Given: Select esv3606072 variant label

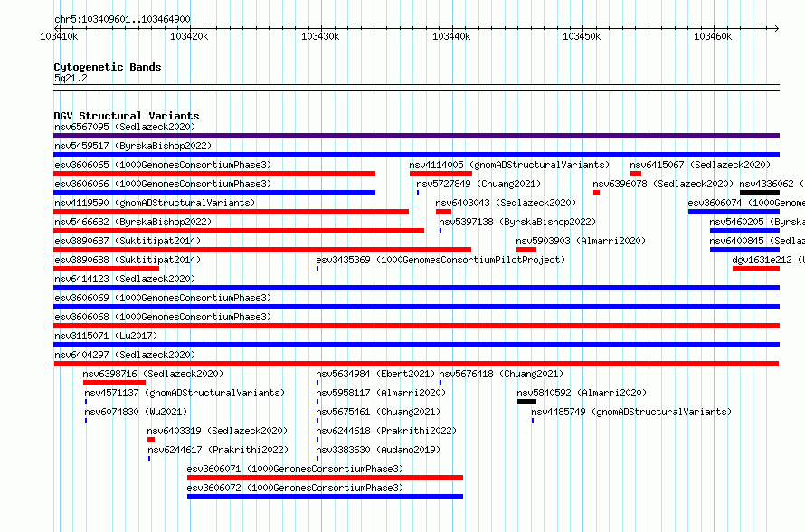Looking at the screenshot, I should [295, 488].
